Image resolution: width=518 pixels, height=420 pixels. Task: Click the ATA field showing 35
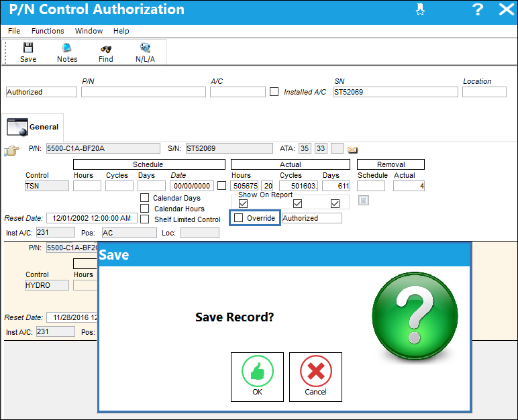point(305,148)
